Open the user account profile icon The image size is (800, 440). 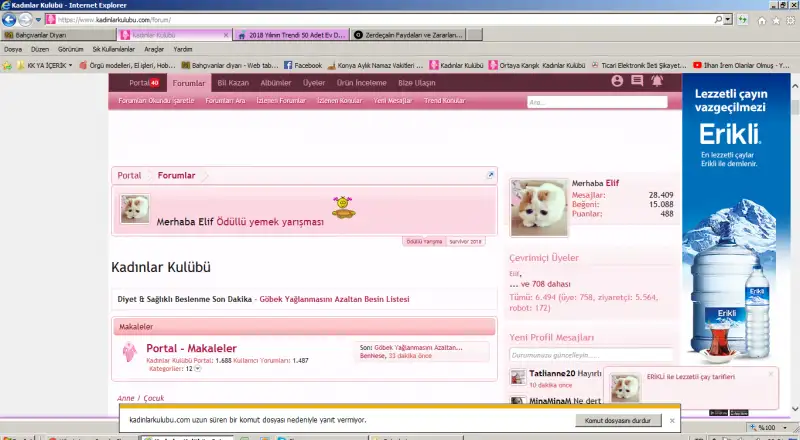tap(617, 81)
